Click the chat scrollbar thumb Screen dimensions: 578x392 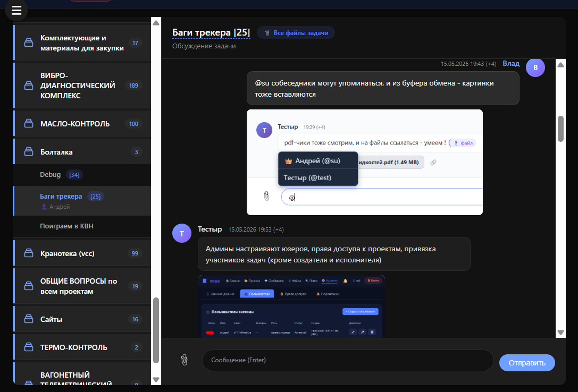[560, 129]
